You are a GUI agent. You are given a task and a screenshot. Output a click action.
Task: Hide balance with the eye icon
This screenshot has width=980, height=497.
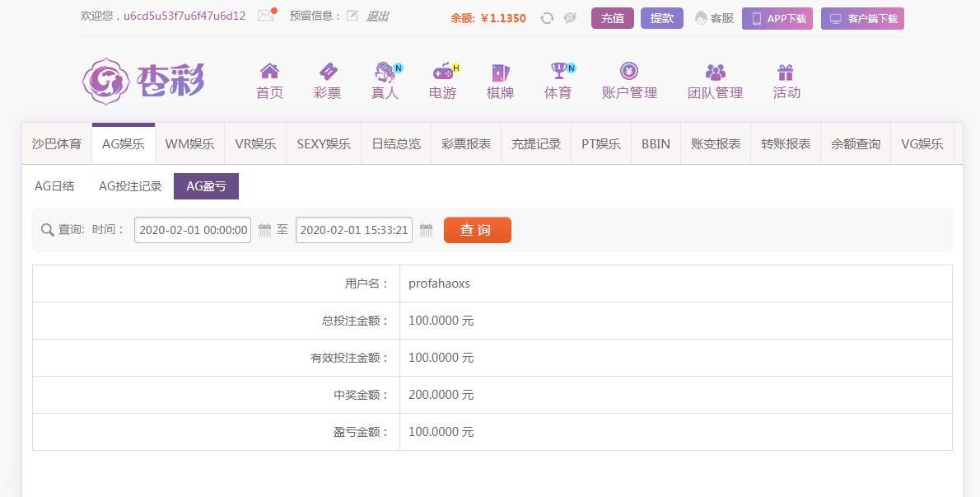569,18
